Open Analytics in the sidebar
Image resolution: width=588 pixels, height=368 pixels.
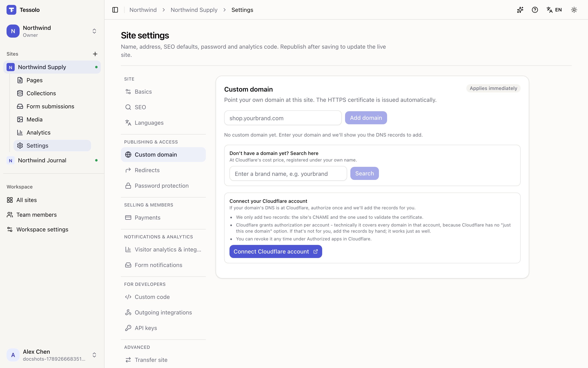pyautogui.click(x=52, y=133)
